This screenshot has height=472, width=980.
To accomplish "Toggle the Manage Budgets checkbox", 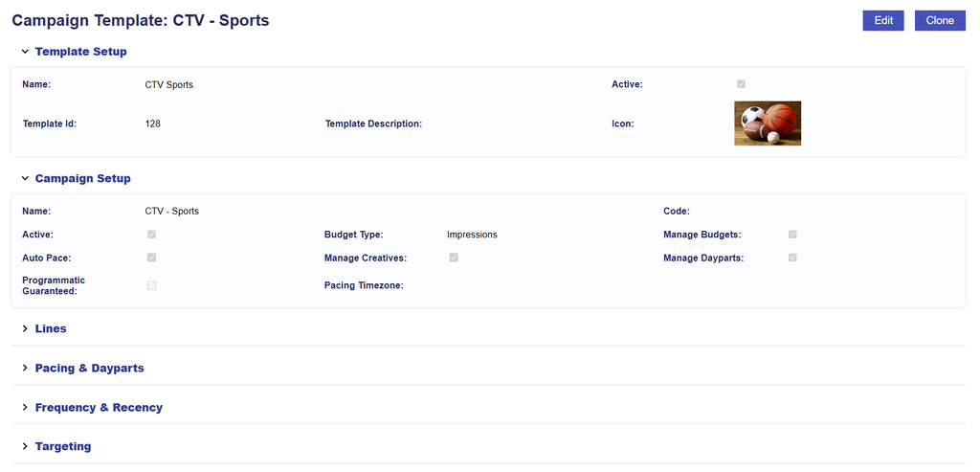I will coord(792,235).
